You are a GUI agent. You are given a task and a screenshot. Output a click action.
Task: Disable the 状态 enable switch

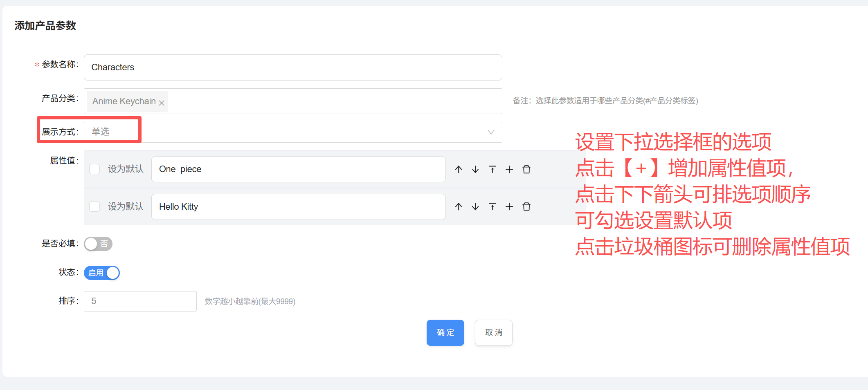coord(101,273)
